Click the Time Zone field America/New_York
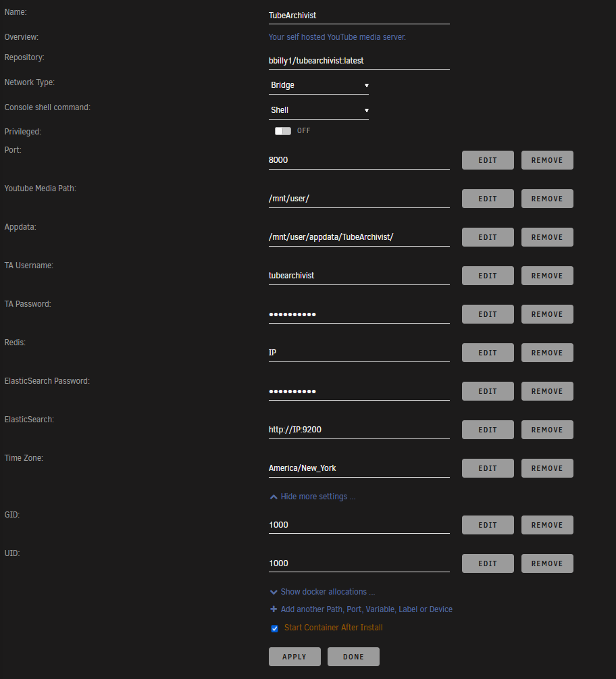This screenshot has height=679, width=616. pyautogui.click(x=359, y=468)
